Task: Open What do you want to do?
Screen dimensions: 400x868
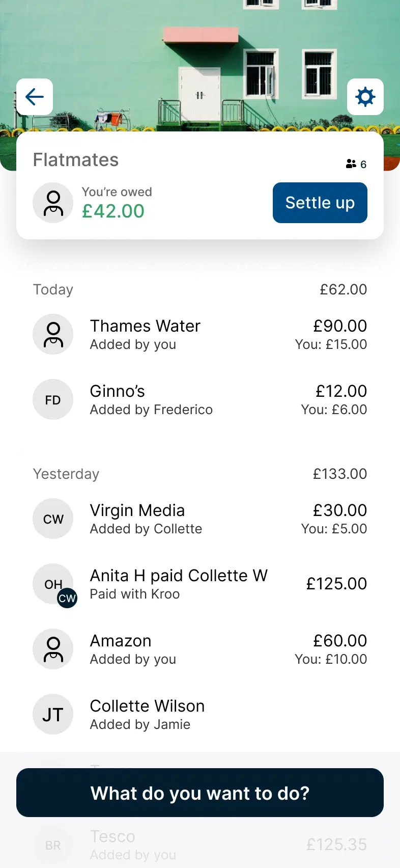Action: (200, 793)
